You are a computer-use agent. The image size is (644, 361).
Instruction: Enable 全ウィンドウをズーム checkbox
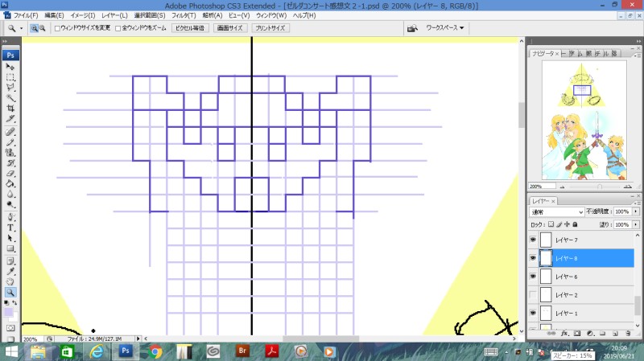tap(118, 28)
